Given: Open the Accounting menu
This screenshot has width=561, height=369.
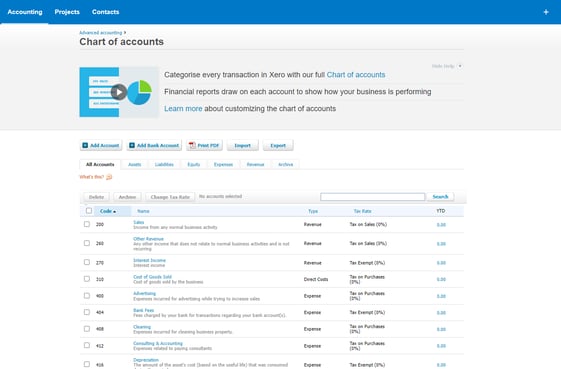Looking at the screenshot, I should 25,12.
